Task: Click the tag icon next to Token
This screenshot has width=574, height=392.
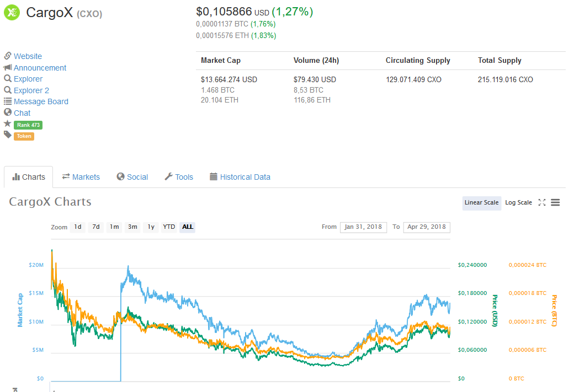Action: point(8,135)
